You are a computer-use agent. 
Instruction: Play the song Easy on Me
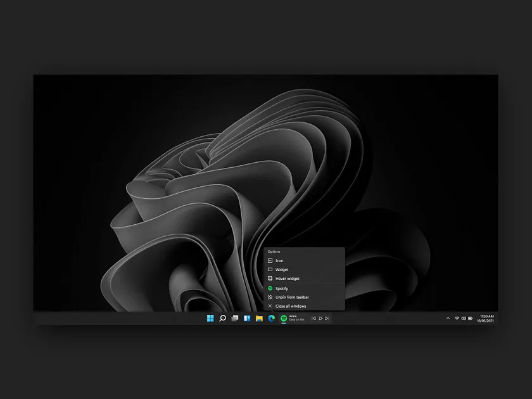(x=320, y=319)
